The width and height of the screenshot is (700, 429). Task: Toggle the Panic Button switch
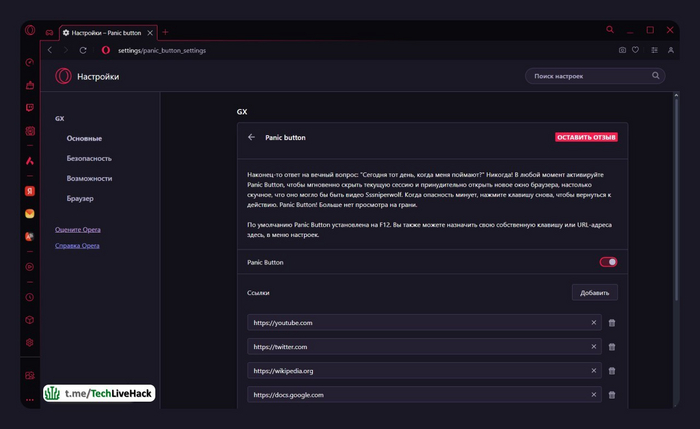(x=608, y=262)
